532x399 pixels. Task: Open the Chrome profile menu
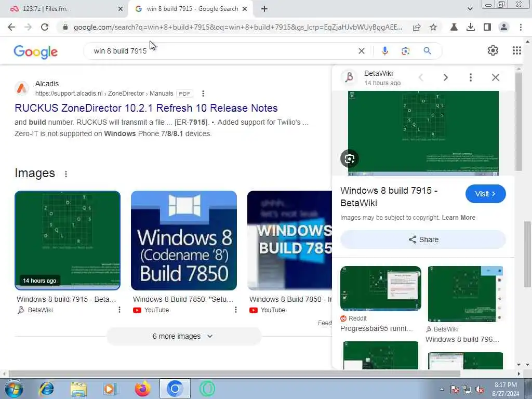click(x=504, y=27)
